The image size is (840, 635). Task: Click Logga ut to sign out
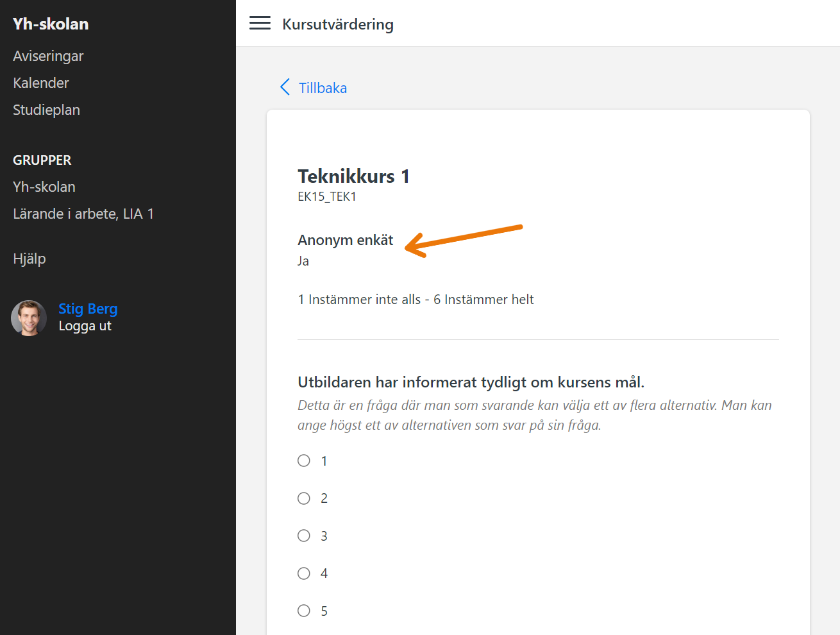coord(85,326)
